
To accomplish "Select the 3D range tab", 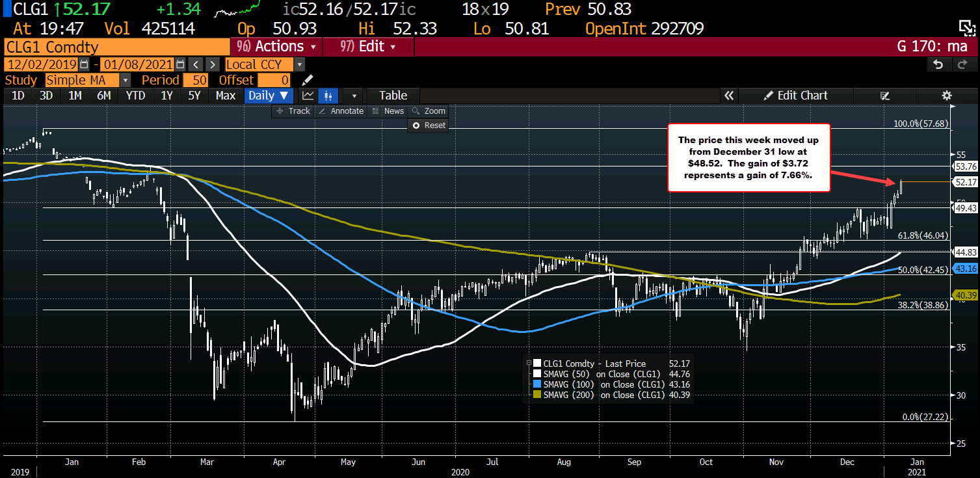I will point(46,96).
